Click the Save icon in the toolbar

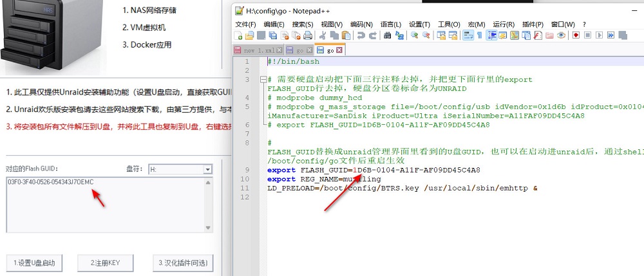(261, 35)
